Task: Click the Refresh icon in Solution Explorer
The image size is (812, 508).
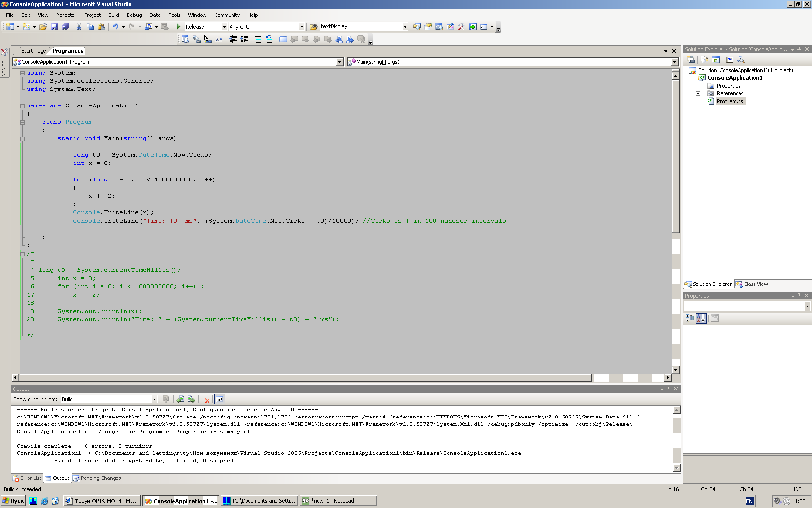Action: pyautogui.click(x=716, y=60)
